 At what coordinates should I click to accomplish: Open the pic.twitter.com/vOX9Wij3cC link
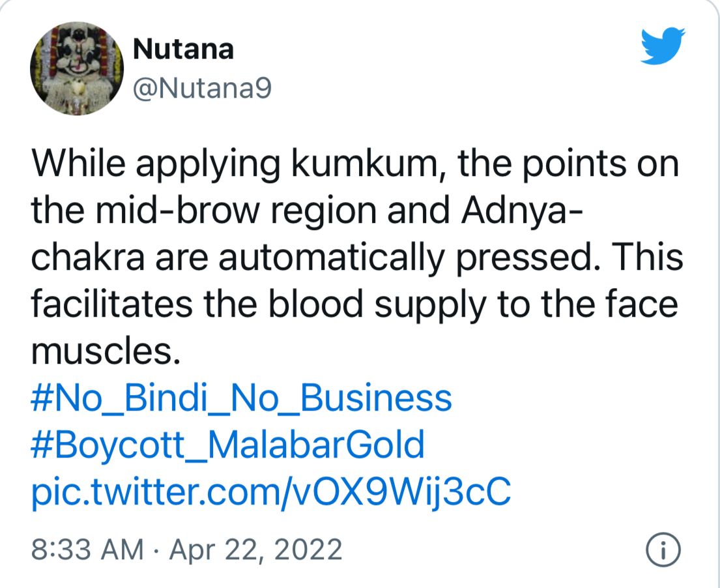click(270, 493)
